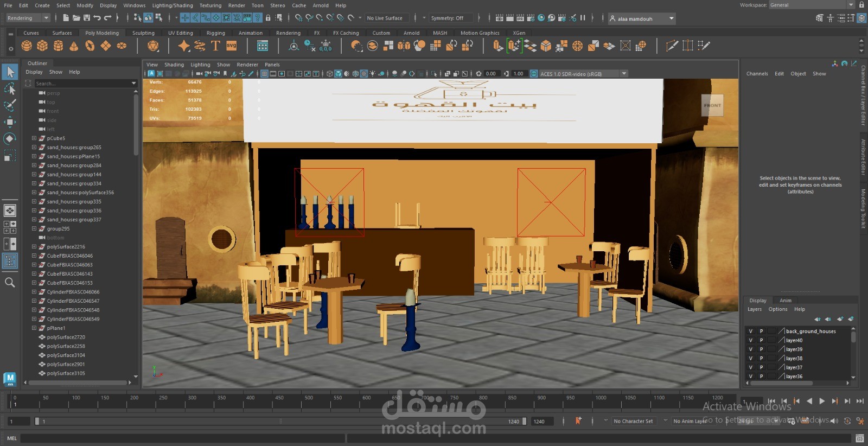Click the polygon platonic solid shelf icon
This screenshot has height=446, width=868.
(x=154, y=46)
